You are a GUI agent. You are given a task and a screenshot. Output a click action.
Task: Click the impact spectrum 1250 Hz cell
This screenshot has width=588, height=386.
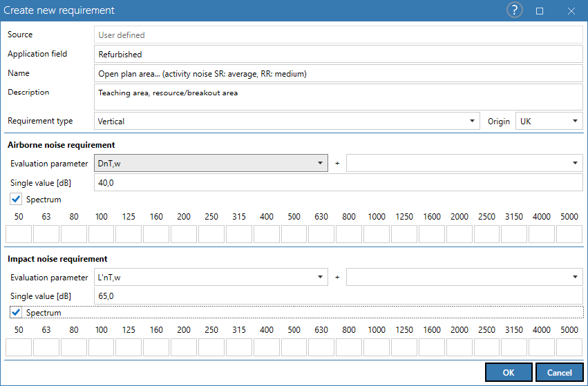404,347
